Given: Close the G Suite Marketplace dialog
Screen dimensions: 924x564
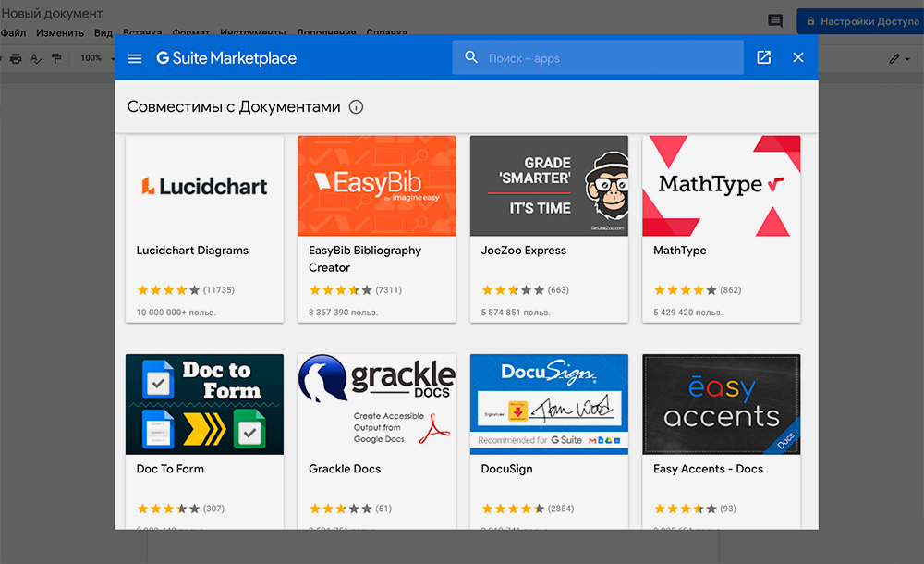Looking at the screenshot, I should 798,57.
